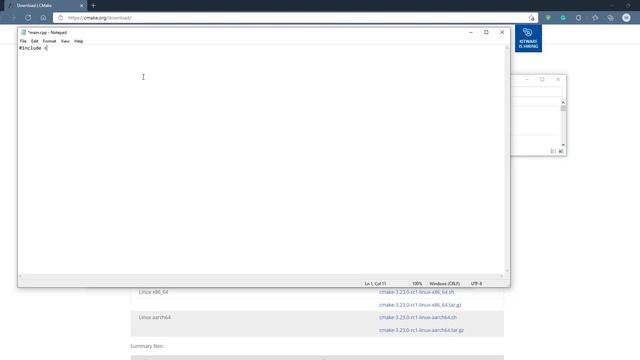Maximize the small background window
640x360 pixels.
point(542,79)
